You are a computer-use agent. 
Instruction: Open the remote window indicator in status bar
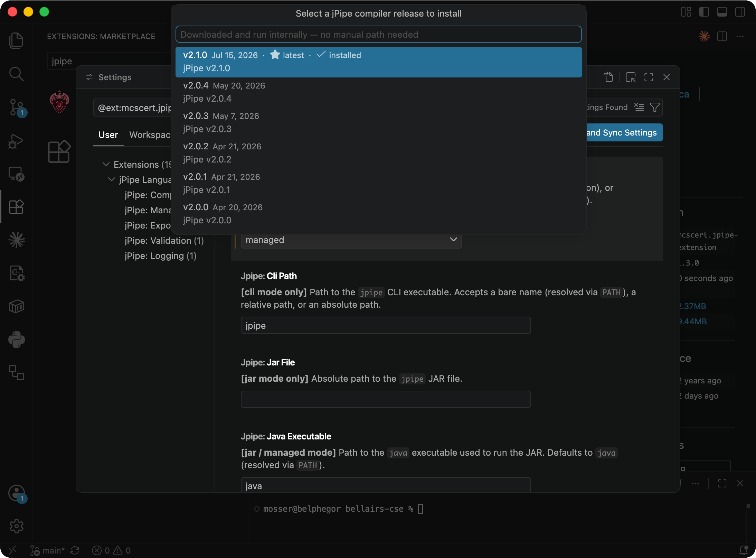click(12, 550)
